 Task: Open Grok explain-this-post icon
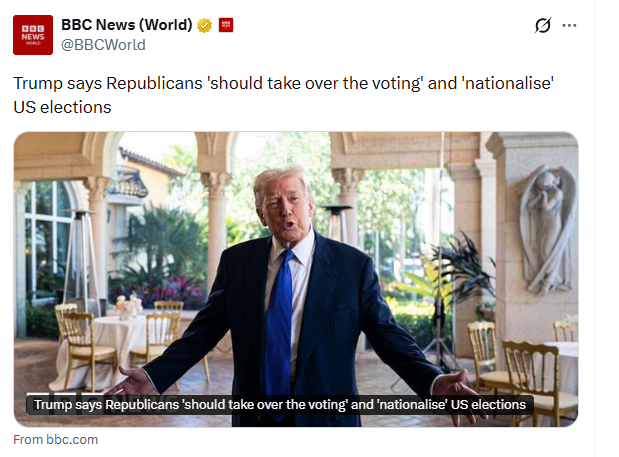[544, 25]
